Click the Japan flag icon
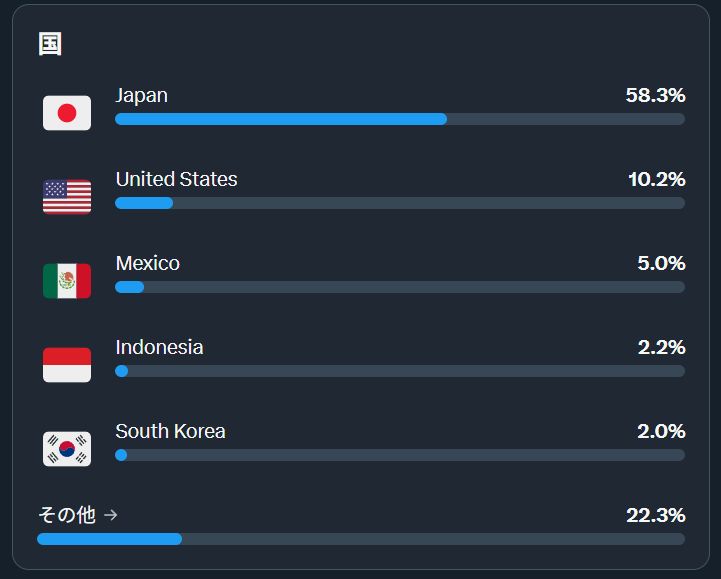 tap(67, 113)
